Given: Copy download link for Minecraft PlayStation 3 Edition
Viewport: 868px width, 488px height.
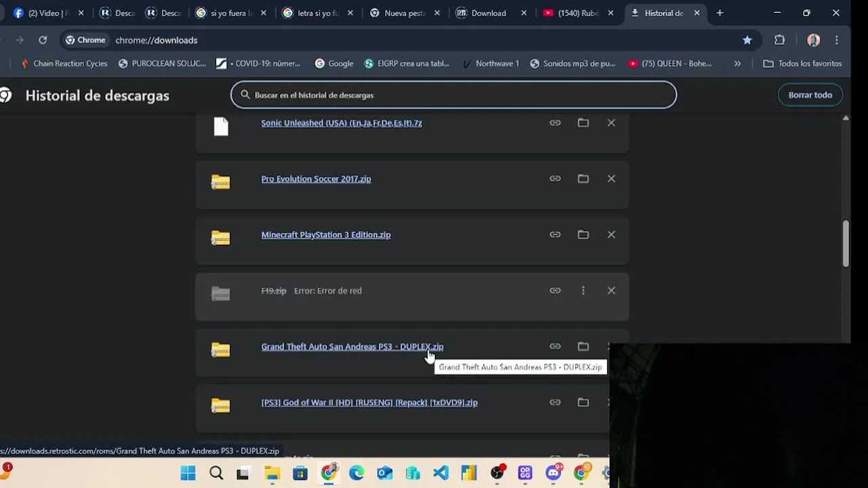Looking at the screenshot, I should 555,235.
